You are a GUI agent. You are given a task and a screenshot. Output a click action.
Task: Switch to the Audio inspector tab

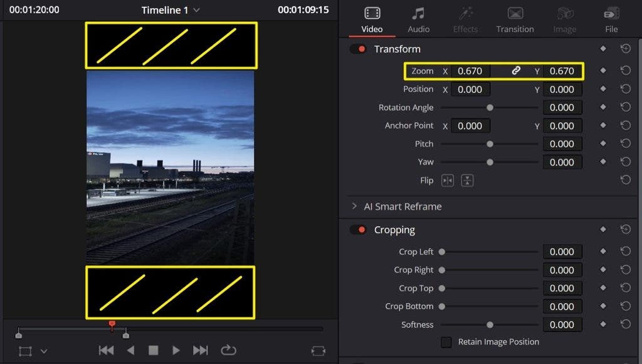418,20
